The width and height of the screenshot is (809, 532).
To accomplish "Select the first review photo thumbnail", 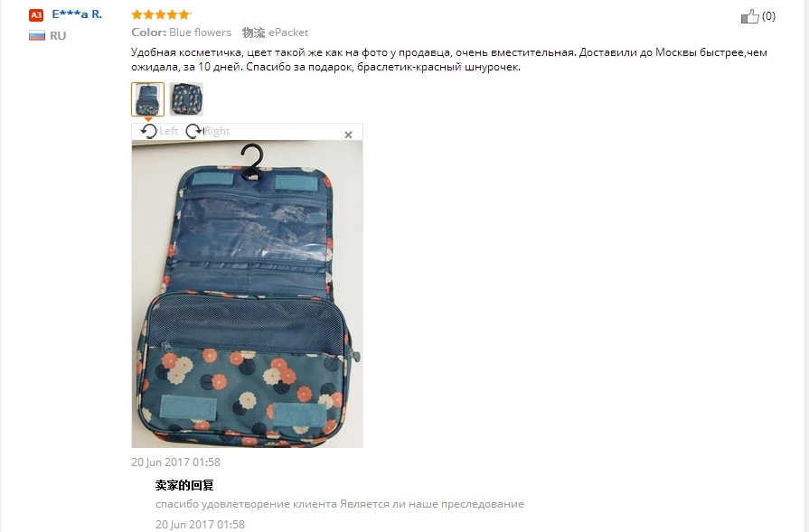I will click(x=147, y=99).
